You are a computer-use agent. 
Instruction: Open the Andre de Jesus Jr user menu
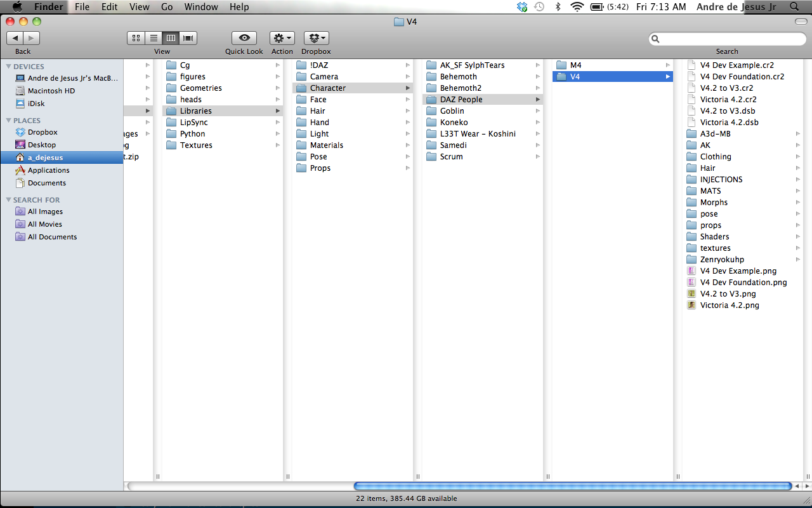pyautogui.click(x=736, y=7)
